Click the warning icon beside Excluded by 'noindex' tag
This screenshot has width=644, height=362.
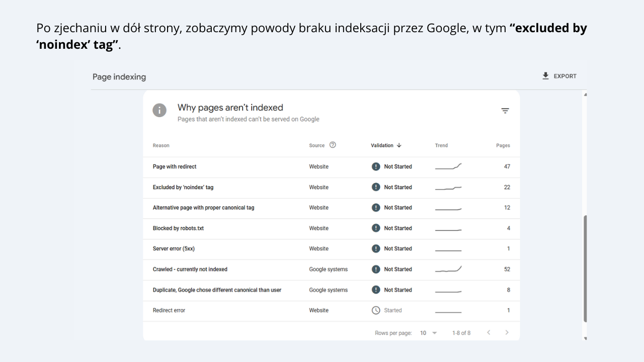[x=375, y=187]
